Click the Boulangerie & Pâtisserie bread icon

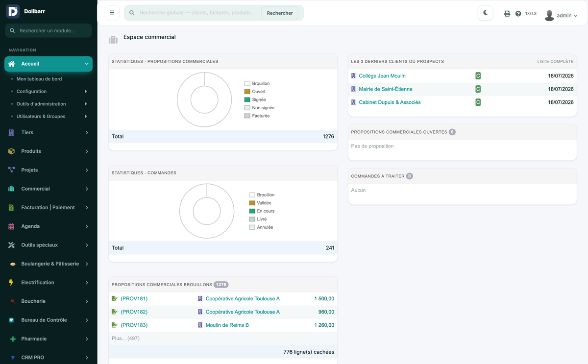tap(13, 264)
